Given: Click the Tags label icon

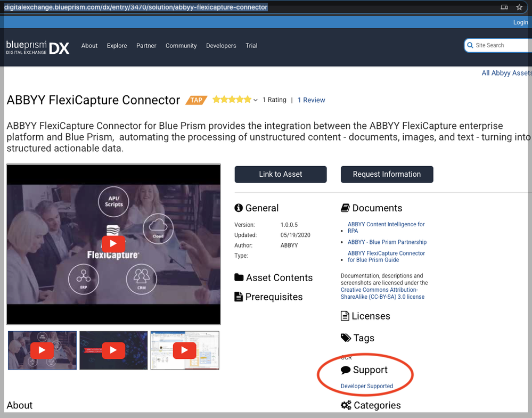Looking at the screenshot, I should [x=346, y=338].
